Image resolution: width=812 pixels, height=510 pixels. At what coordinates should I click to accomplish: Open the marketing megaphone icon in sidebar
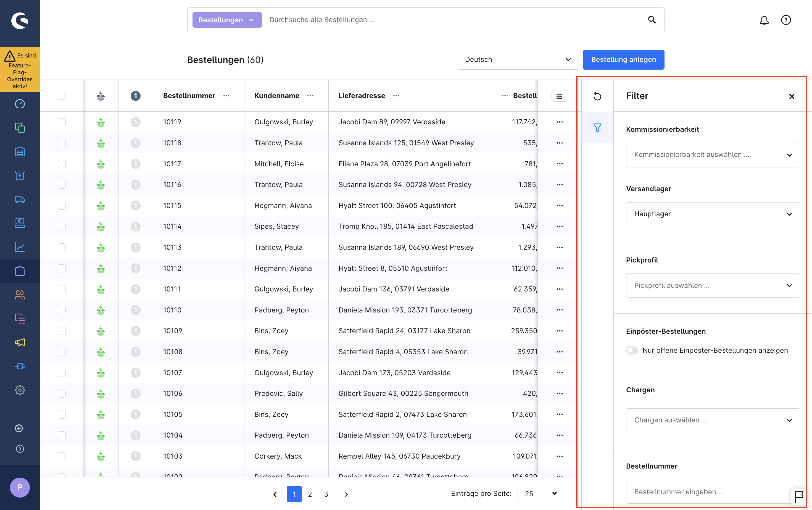pyautogui.click(x=20, y=342)
